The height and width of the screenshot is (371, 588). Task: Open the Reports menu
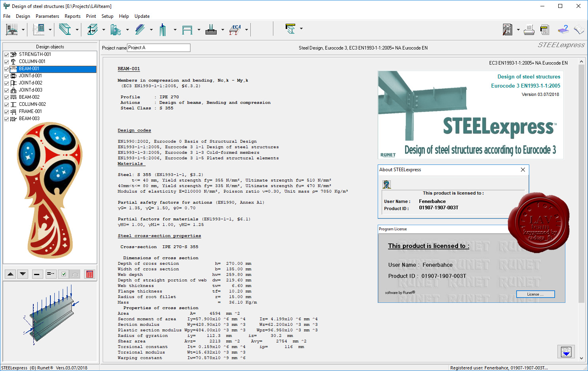click(x=73, y=16)
